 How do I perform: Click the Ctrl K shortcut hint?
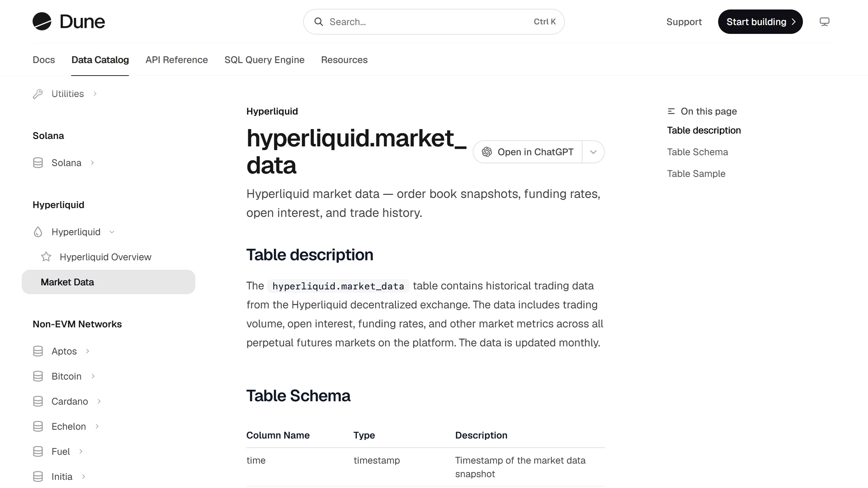coord(545,22)
